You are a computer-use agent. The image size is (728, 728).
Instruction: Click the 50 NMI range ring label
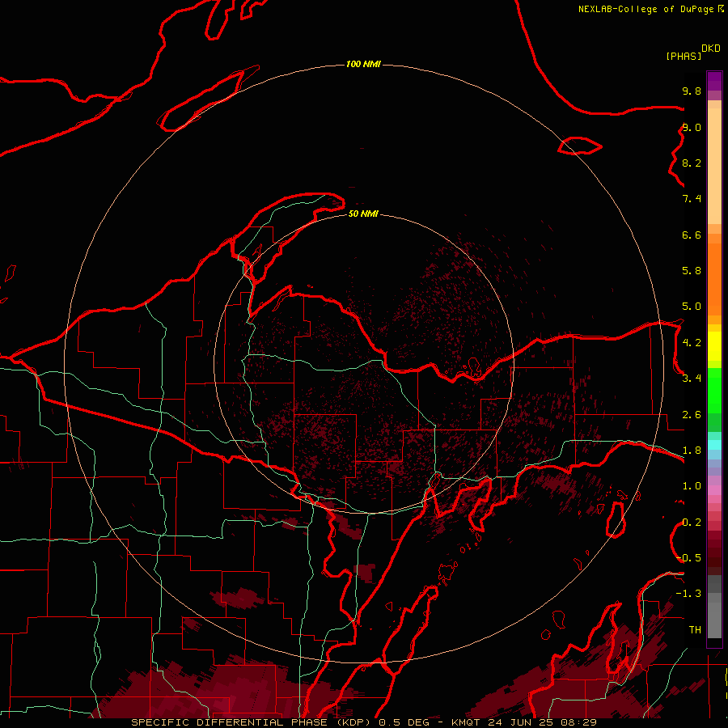pos(363,214)
